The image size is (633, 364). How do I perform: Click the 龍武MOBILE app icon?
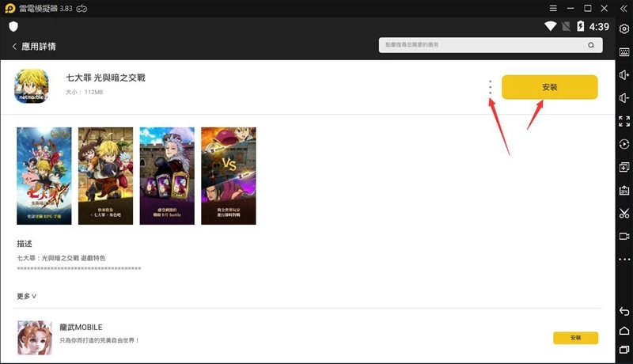tap(35, 337)
